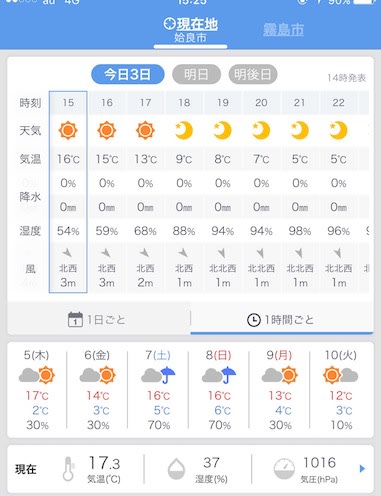Switch to 霧島市 location tab

tap(284, 30)
